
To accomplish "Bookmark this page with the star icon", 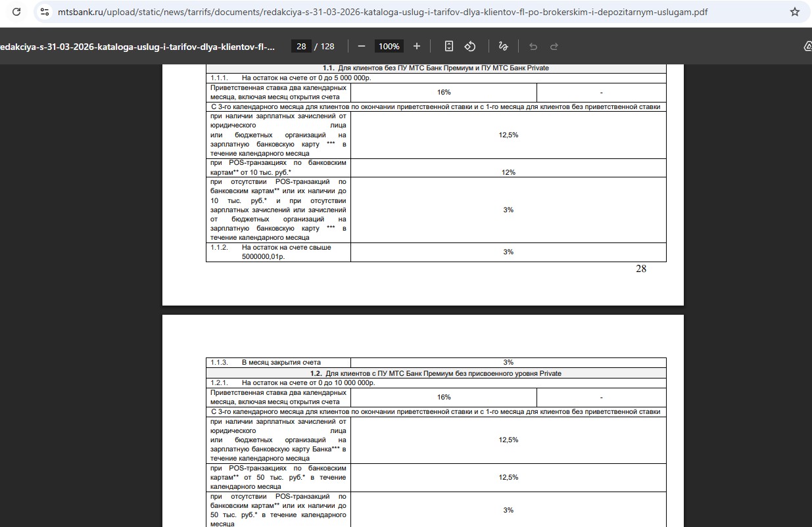I will click(794, 12).
